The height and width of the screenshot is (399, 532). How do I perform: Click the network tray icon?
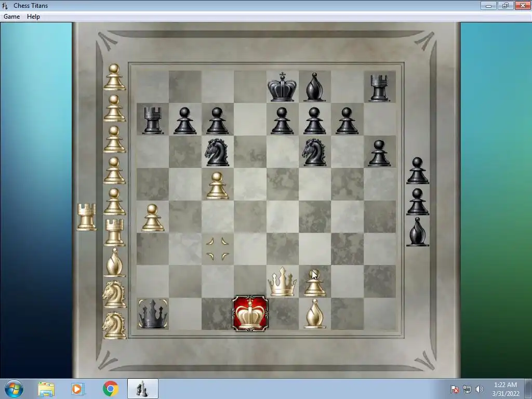pyautogui.click(x=467, y=389)
